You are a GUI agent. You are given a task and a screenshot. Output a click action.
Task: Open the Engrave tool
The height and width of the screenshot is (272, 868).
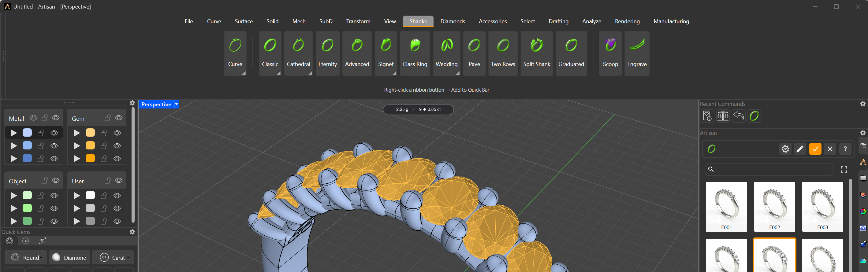point(637,53)
